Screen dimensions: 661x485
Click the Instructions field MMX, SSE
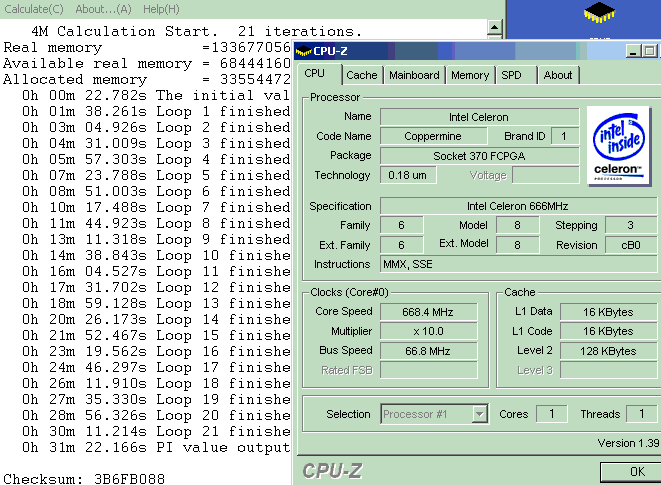[519, 264]
